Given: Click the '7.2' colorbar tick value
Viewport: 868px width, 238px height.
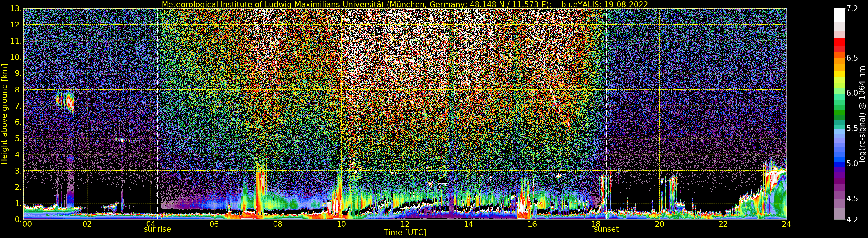Looking at the screenshot, I should click(x=852, y=9).
